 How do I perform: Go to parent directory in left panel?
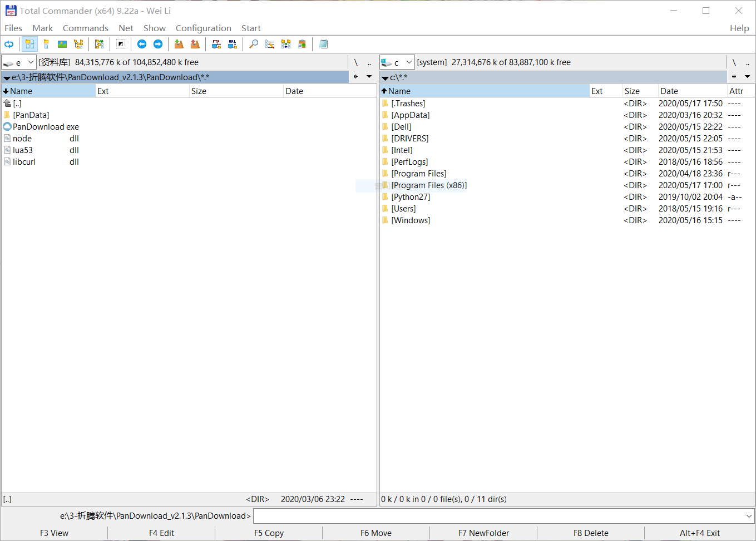pyautogui.click(x=369, y=62)
